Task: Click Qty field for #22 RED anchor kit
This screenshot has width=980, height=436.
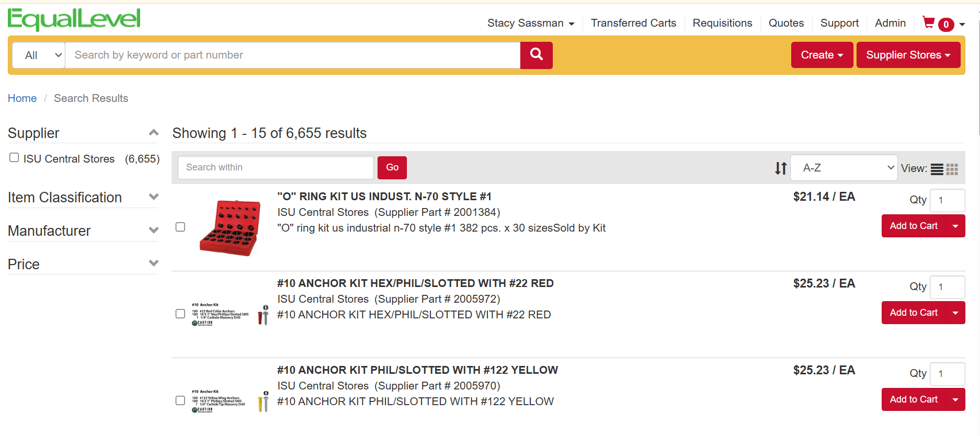Action: [948, 287]
